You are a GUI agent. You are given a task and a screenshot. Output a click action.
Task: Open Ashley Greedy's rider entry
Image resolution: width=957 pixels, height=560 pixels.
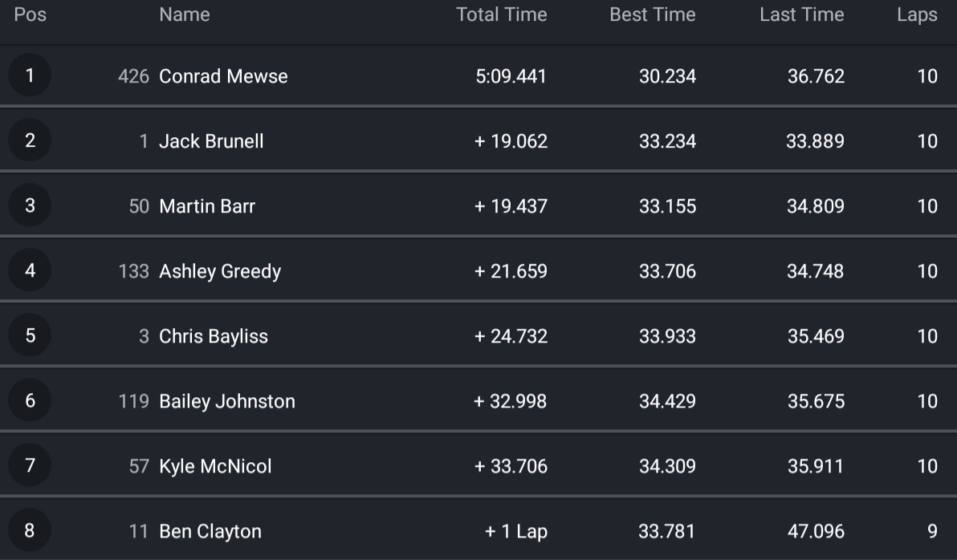(220, 271)
